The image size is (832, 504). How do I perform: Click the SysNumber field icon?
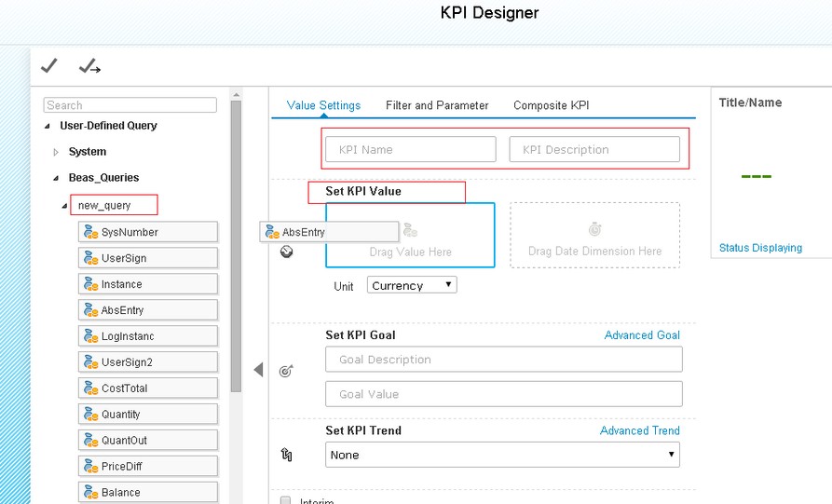coord(91,232)
